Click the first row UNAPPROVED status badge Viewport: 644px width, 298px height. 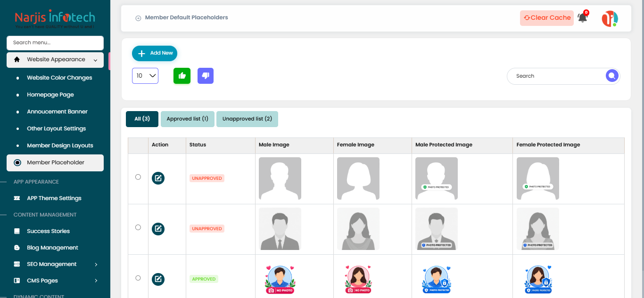coord(207,178)
